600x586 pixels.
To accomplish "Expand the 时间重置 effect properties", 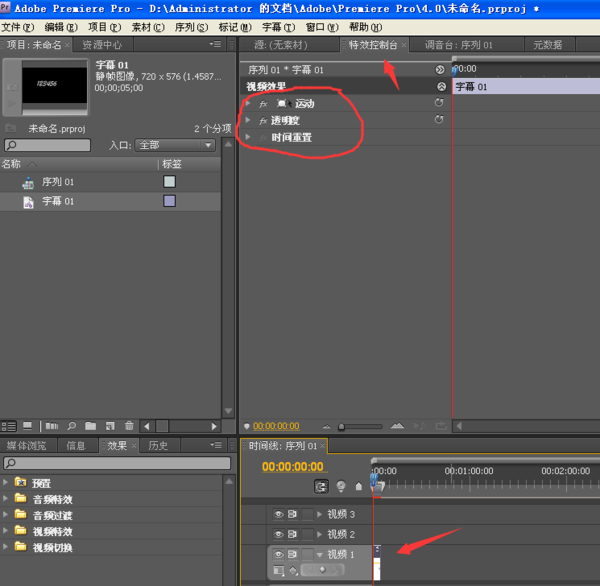I will pyautogui.click(x=248, y=137).
